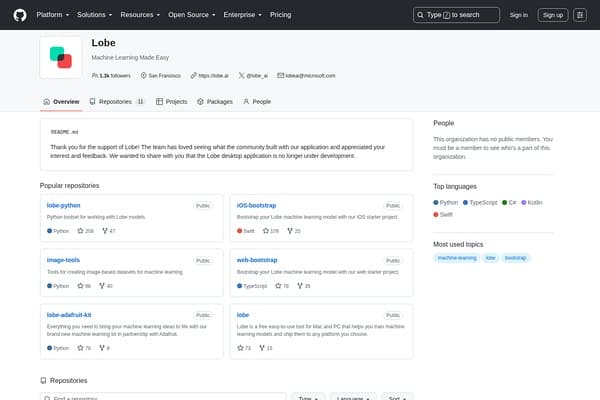Click the star count on iOS-bootstrap
600x400 pixels.
tap(271, 231)
